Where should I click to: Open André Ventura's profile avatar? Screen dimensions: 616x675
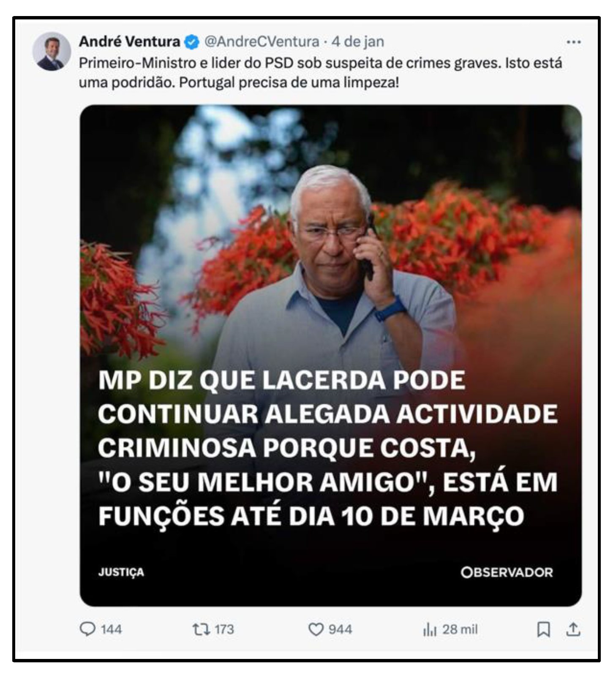(x=52, y=52)
